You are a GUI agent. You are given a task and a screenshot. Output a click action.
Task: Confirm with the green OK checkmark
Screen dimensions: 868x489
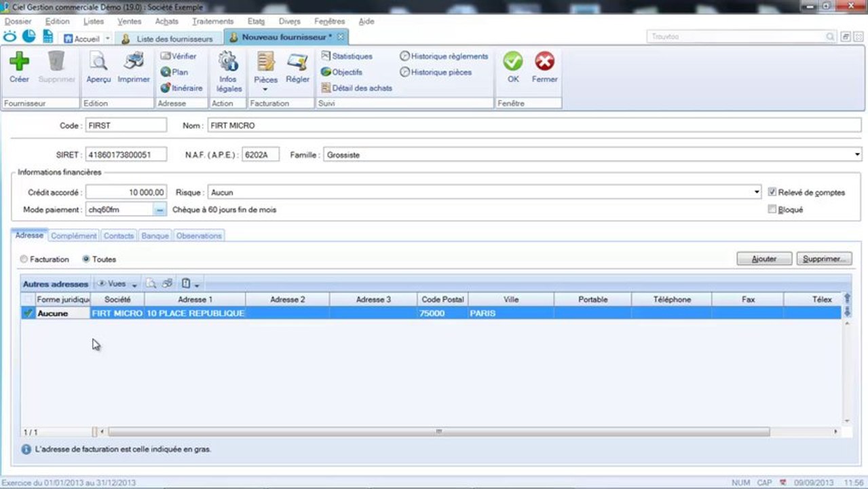[513, 62]
